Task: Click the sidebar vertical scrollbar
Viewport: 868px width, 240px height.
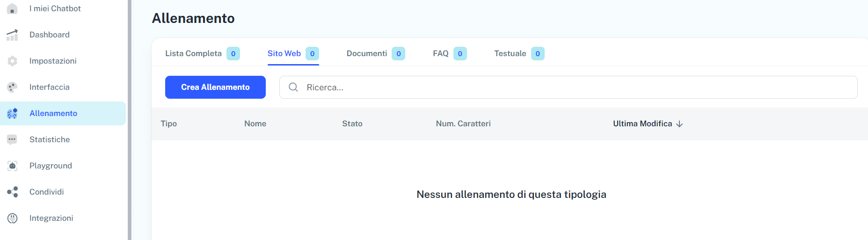Action: coord(130,120)
